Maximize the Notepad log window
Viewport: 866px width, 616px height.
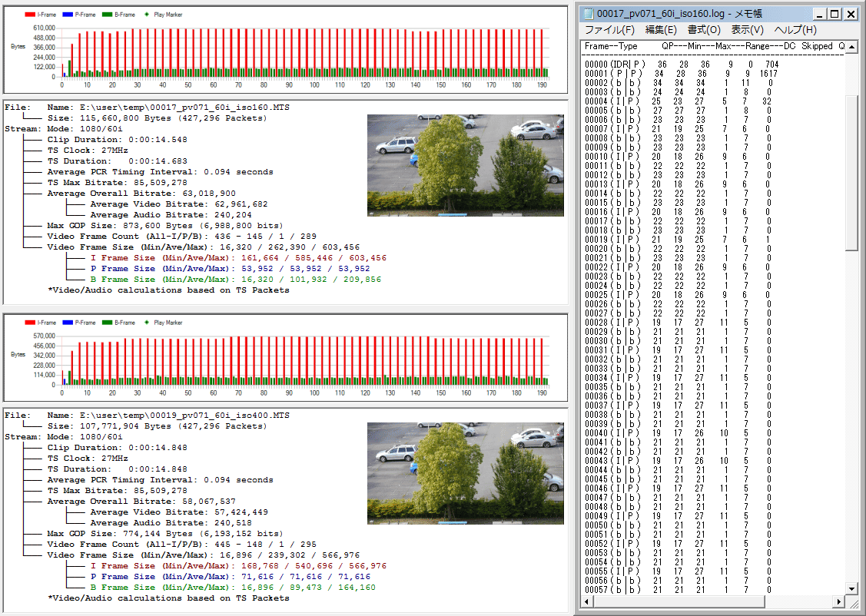click(x=835, y=14)
